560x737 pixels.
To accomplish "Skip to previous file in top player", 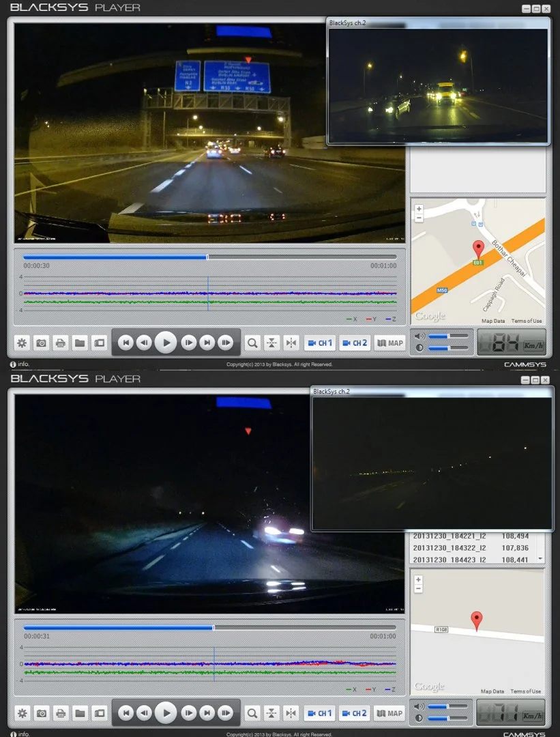I will pyautogui.click(x=126, y=343).
